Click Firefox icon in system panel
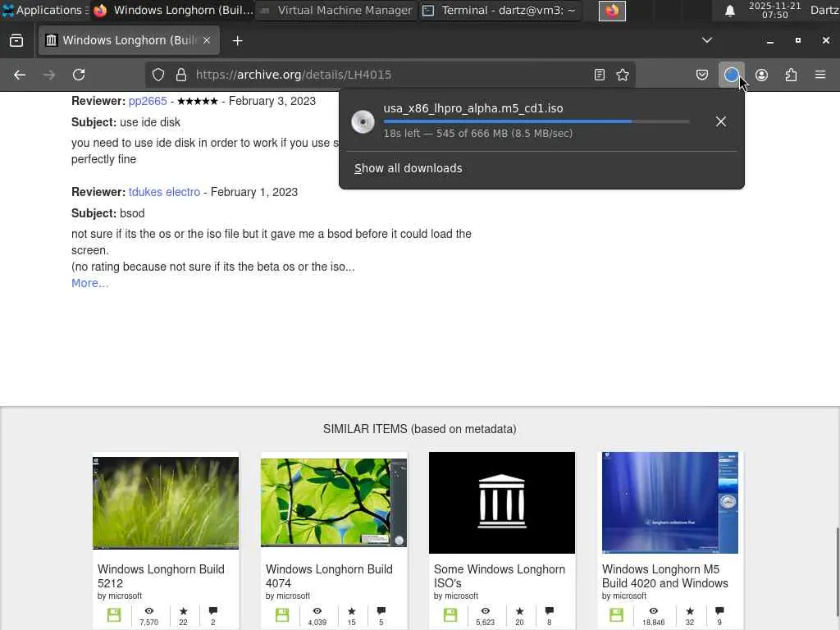Screen dimensions: 840x630 pos(612,11)
